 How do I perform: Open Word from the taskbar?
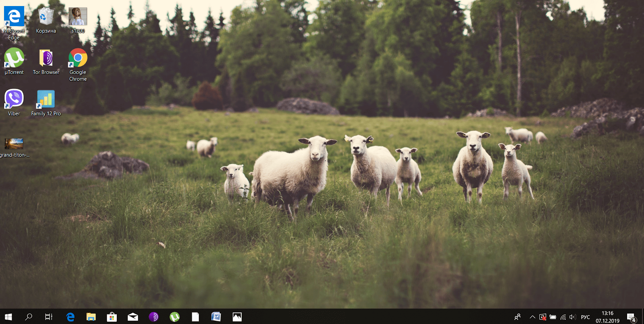[x=216, y=317]
